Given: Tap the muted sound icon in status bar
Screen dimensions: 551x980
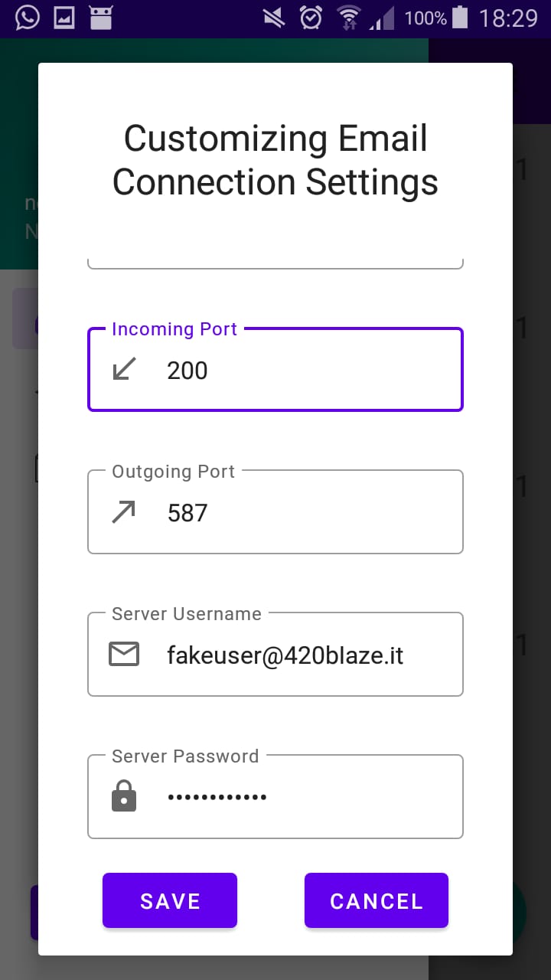Looking at the screenshot, I should pyautogui.click(x=273, y=18).
